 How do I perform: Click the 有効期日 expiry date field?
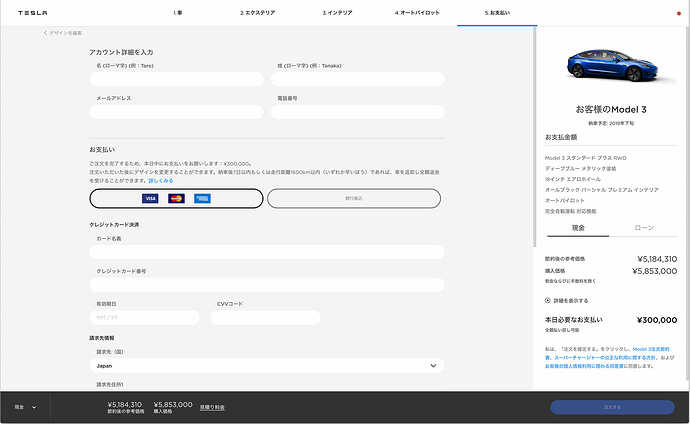click(144, 318)
